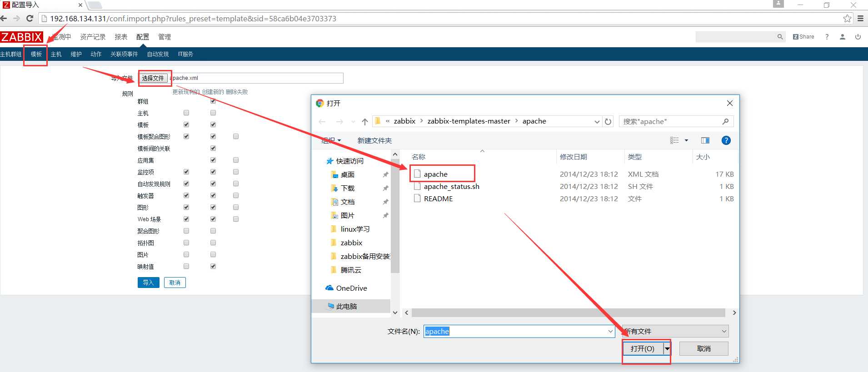The height and width of the screenshot is (372, 868).
Task: Expand the 文件名 combo box dropdown
Action: click(611, 332)
